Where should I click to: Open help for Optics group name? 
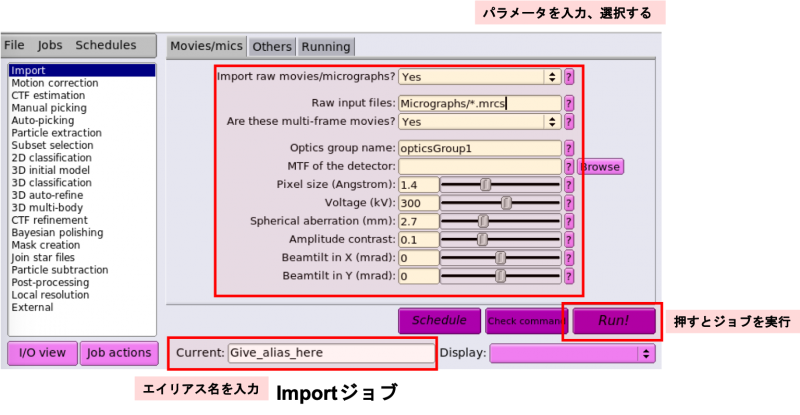569,149
